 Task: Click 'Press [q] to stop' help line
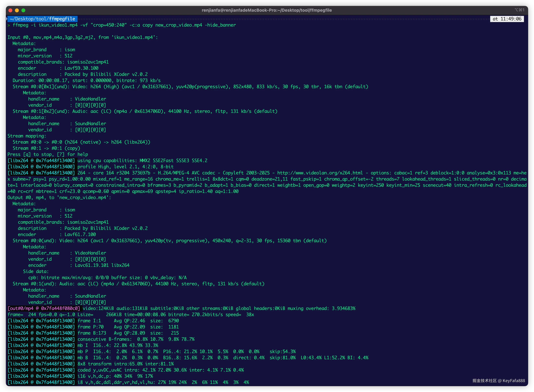tap(48, 154)
